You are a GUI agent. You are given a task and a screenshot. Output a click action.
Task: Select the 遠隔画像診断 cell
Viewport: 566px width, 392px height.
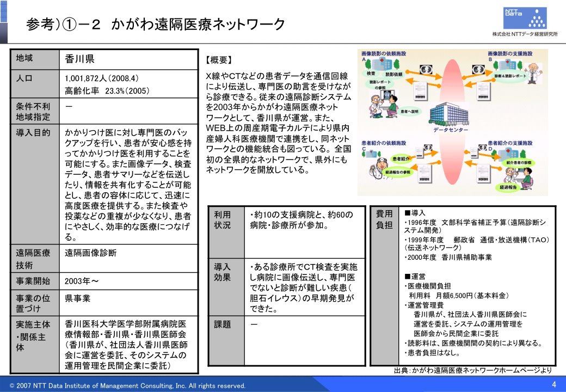(129, 259)
